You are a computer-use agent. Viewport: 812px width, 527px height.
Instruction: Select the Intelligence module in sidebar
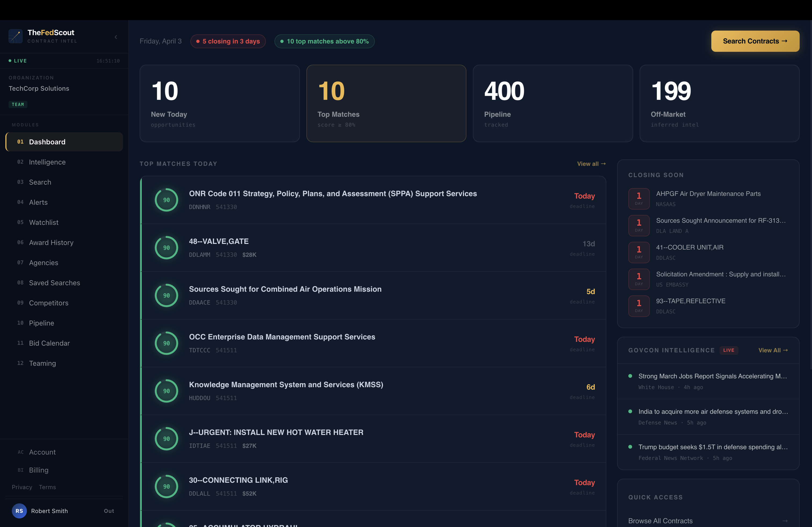pyautogui.click(x=47, y=162)
